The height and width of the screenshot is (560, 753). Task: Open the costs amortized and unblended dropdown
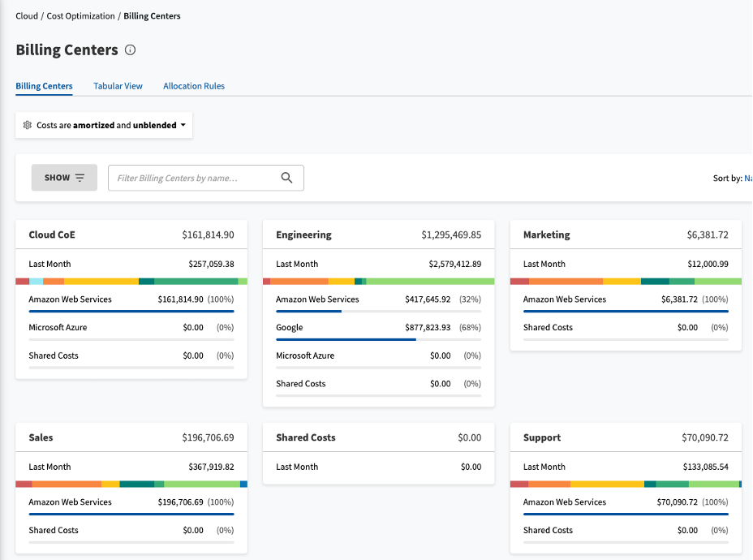click(104, 126)
